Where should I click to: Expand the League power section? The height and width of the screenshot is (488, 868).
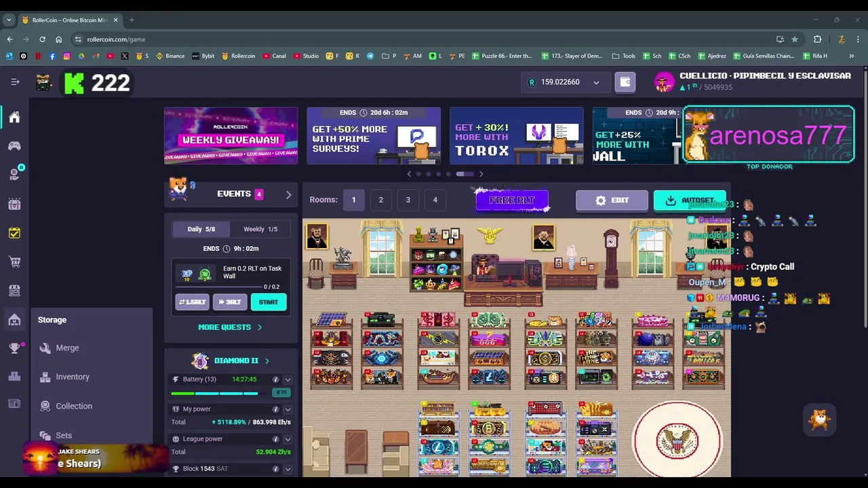(x=288, y=439)
